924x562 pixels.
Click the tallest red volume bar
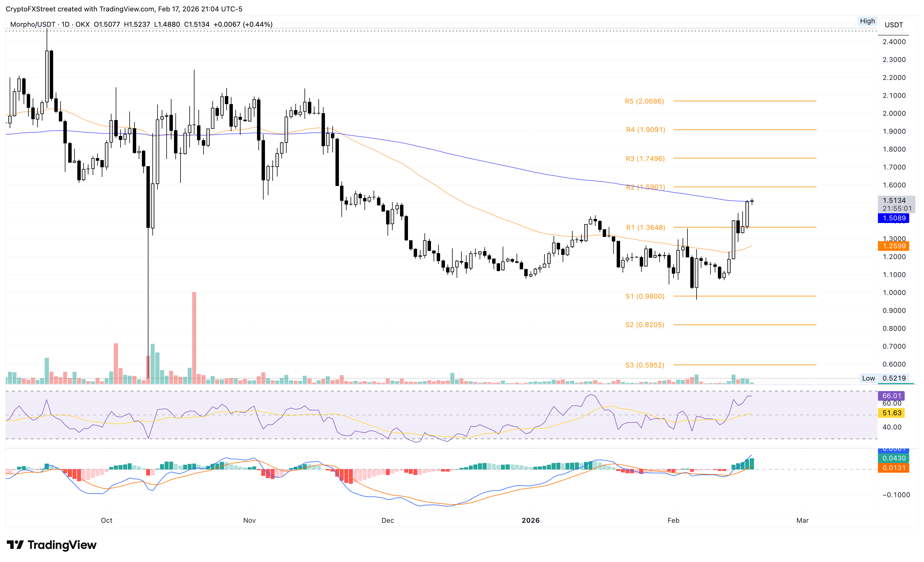tap(194, 338)
